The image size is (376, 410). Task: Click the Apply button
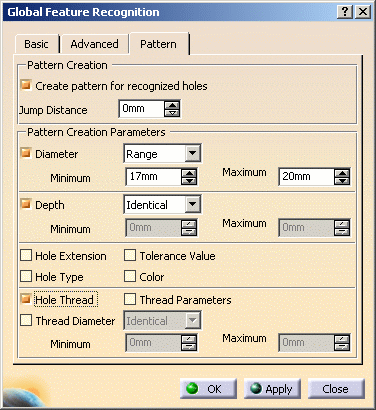272,389
